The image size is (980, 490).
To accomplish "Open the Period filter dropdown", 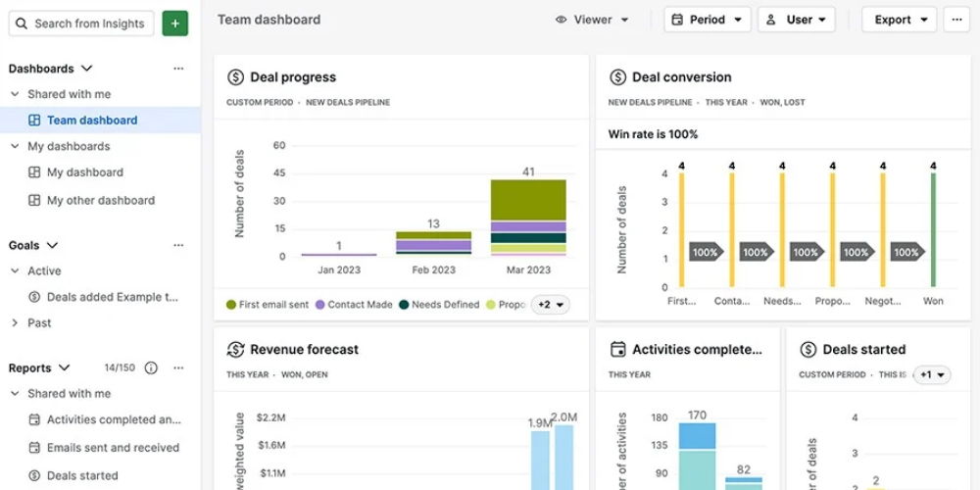I will click(707, 20).
